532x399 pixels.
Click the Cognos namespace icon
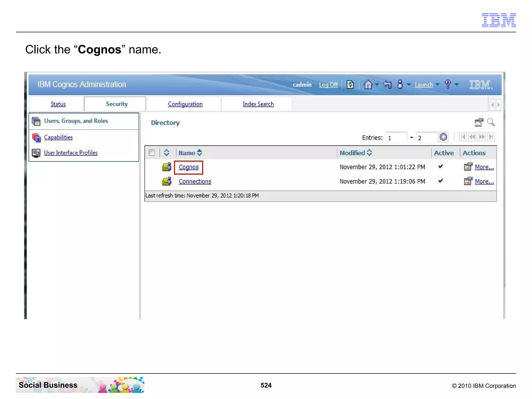click(x=167, y=167)
